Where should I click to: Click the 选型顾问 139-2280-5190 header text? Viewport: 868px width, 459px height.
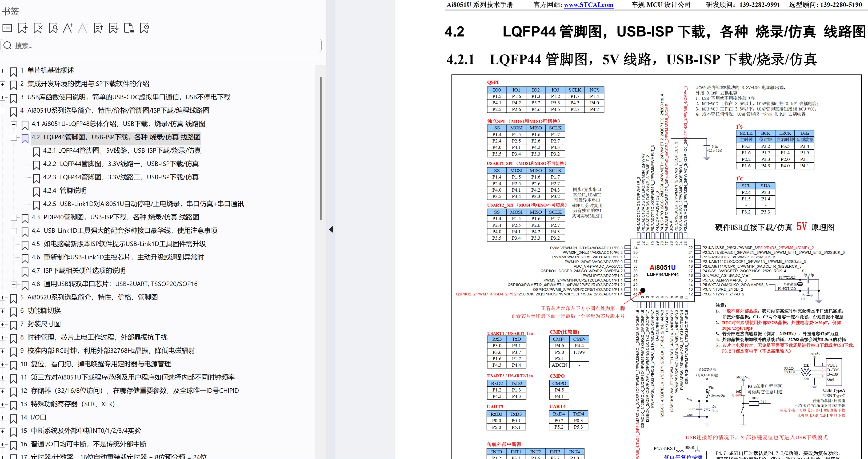pos(826,5)
